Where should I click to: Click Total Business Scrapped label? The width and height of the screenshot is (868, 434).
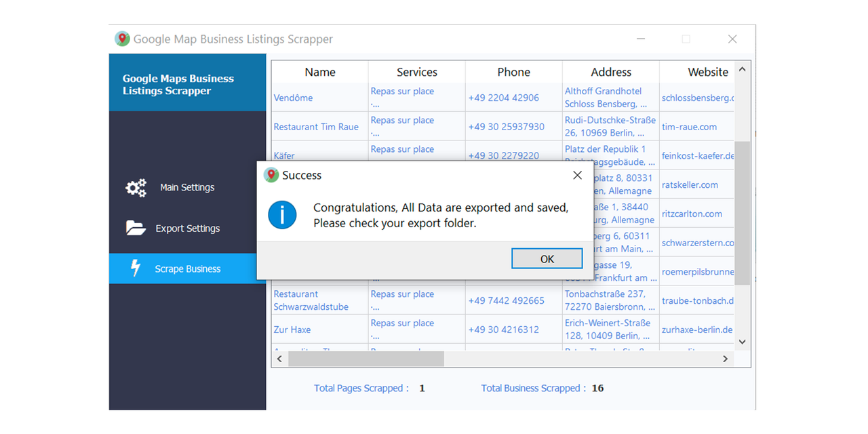pos(534,389)
